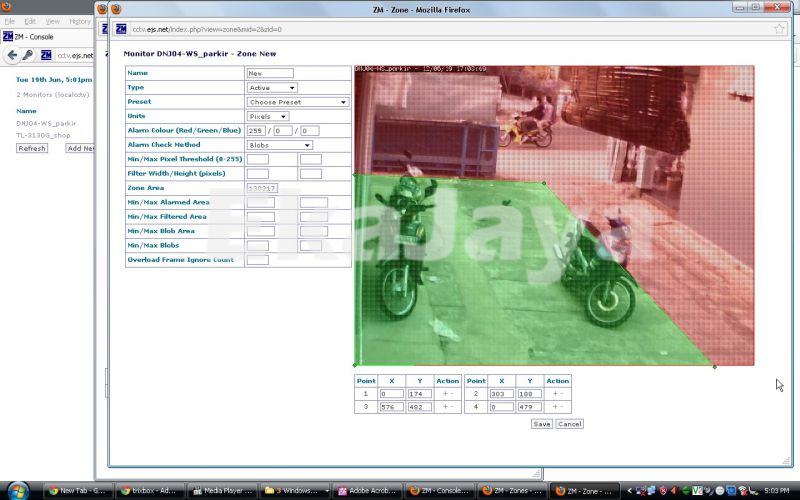
Task: Open the Type dropdown showing Active
Action: [272, 88]
